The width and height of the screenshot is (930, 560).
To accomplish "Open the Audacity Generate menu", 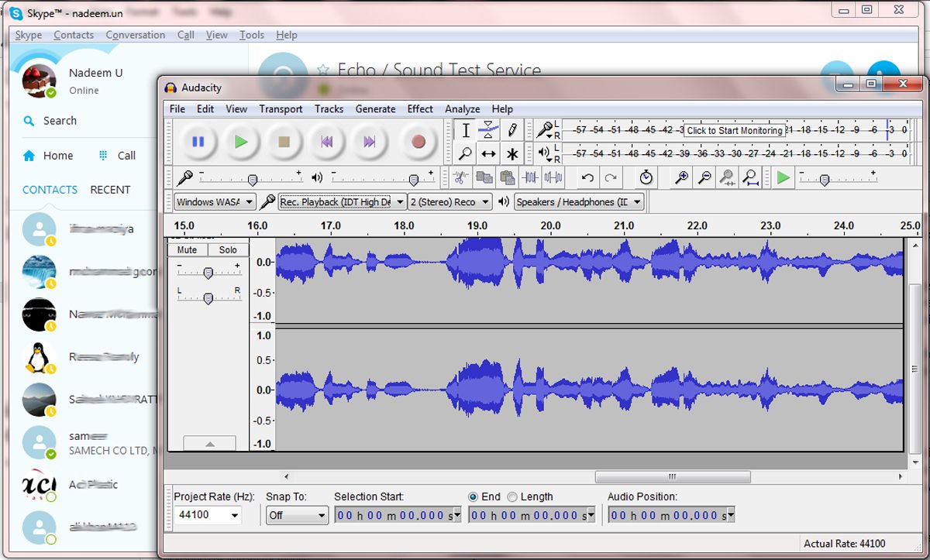I will click(x=376, y=109).
